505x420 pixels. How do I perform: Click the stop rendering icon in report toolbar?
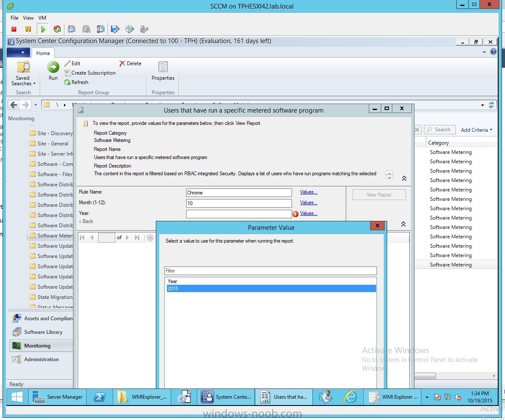coord(150,238)
